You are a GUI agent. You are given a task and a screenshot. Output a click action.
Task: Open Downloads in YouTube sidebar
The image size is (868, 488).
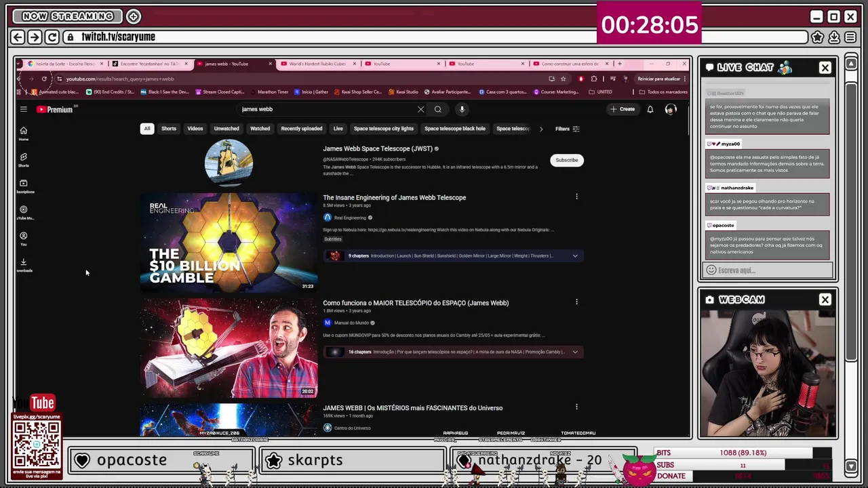pyautogui.click(x=23, y=265)
